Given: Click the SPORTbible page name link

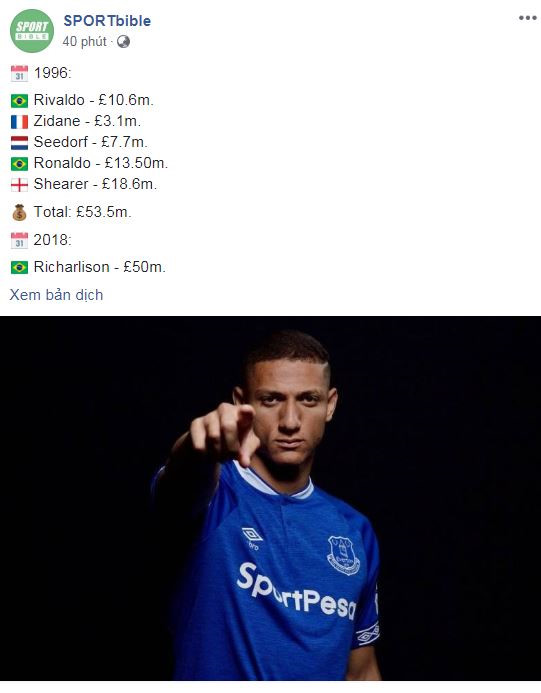Looking at the screenshot, I should tap(107, 21).
